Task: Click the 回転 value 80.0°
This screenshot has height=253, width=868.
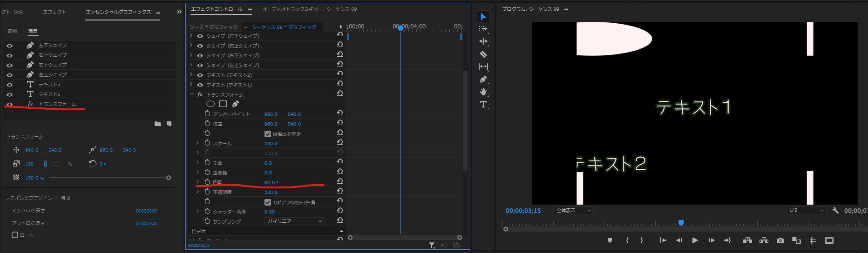Action: click(271, 182)
